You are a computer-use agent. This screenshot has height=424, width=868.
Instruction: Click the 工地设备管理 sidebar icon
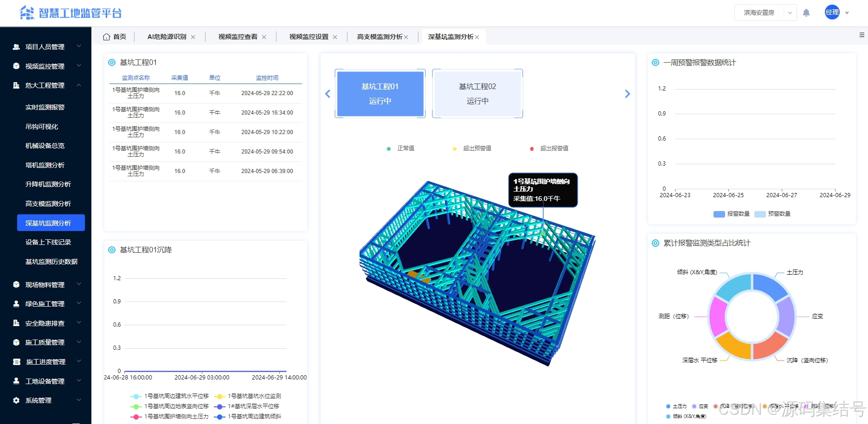16,381
